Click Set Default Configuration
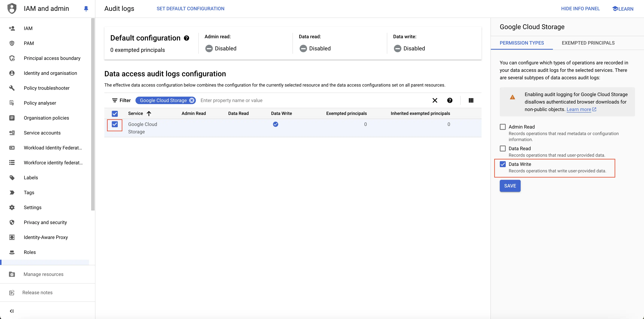Viewport: 644px width, 319px height. pos(190,9)
